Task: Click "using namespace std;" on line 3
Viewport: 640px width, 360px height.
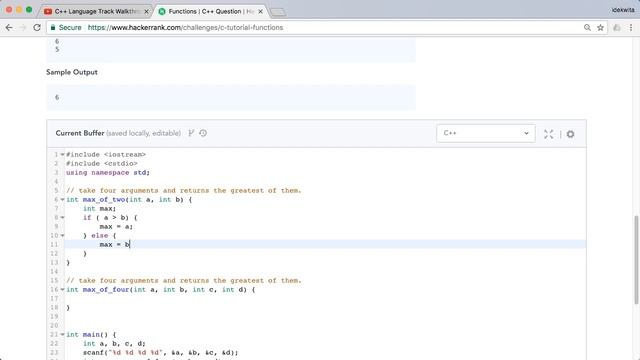Action: (x=108, y=172)
